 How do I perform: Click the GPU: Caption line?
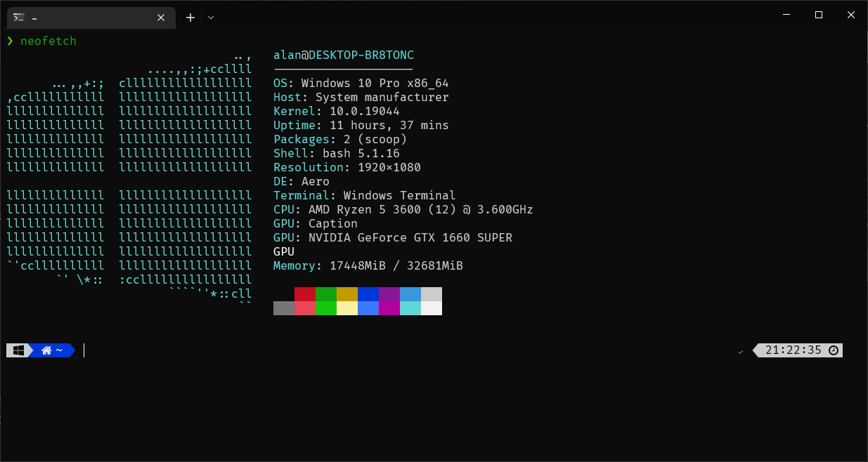pos(316,224)
